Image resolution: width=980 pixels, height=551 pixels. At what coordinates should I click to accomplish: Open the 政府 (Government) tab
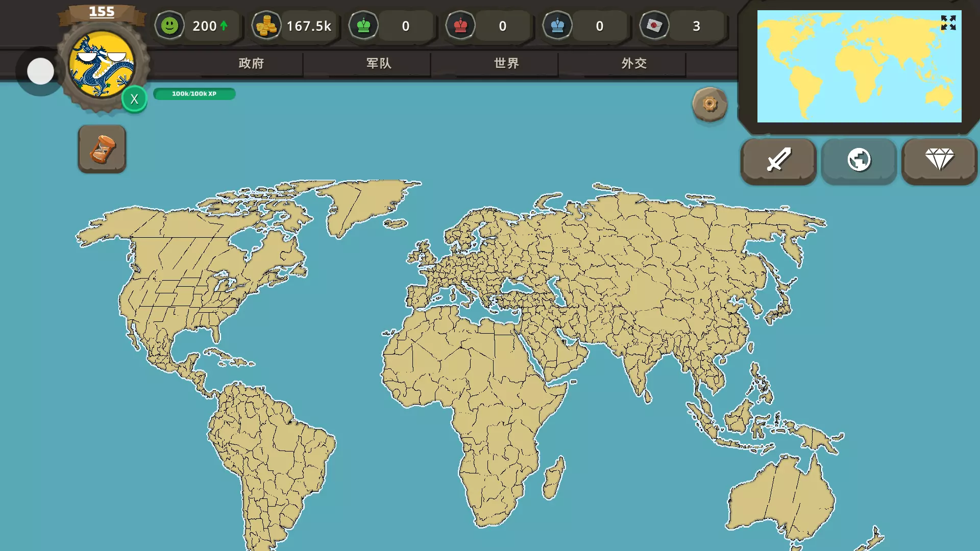tap(251, 63)
